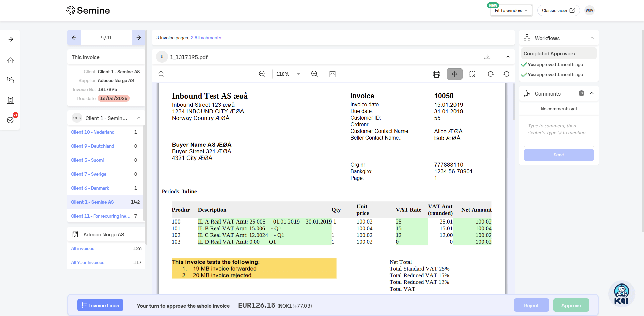Click the PDF viewer vertical scrollbar

point(514,102)
